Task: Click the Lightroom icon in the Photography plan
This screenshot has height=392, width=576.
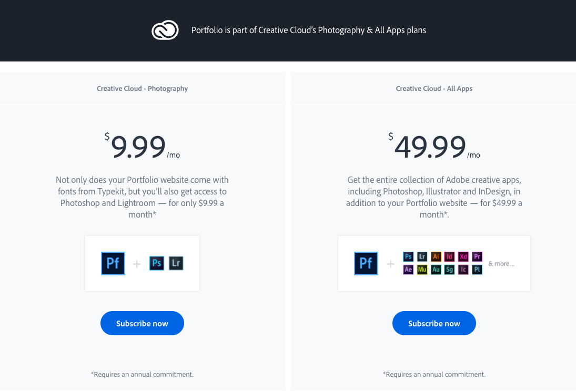Action: 176,263
